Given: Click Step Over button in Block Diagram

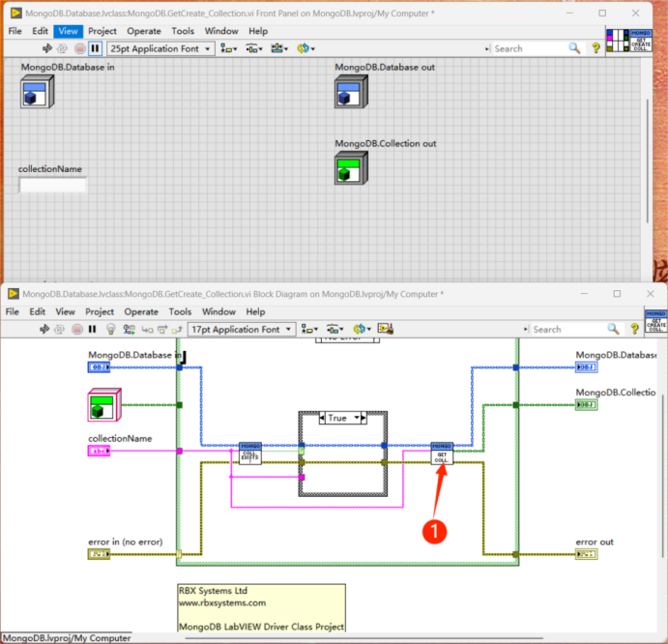Looking at the screenshot, I should coord(162,330).
